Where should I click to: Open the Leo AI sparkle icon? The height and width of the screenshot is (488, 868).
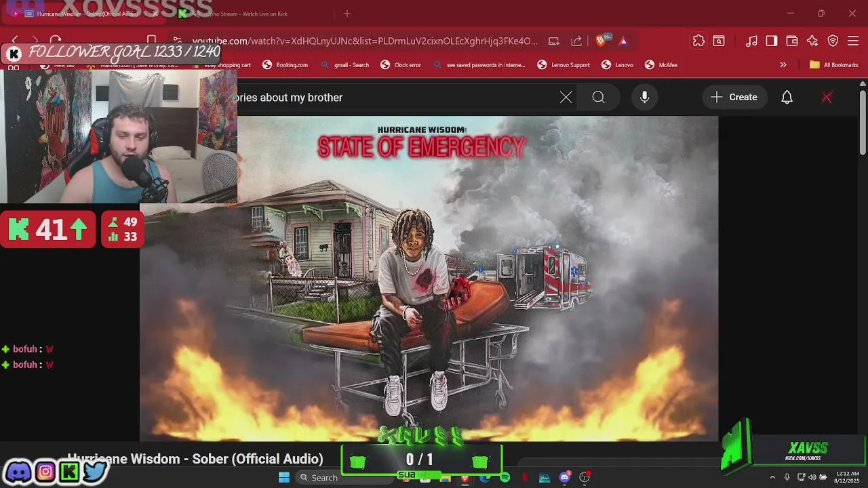[x=812, y=41]
